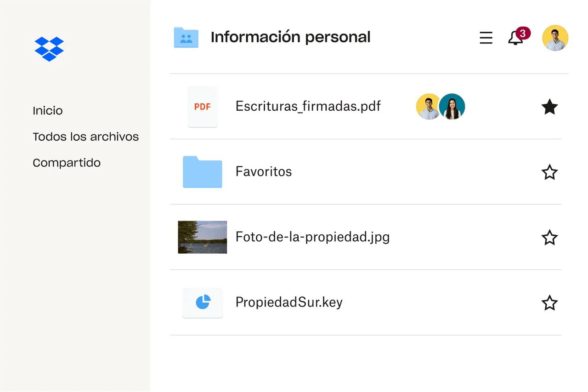Open the Keynote icon for PropiedadSur.key
Image resolution: width=588 pixels, height=392 pixels.
202,303
